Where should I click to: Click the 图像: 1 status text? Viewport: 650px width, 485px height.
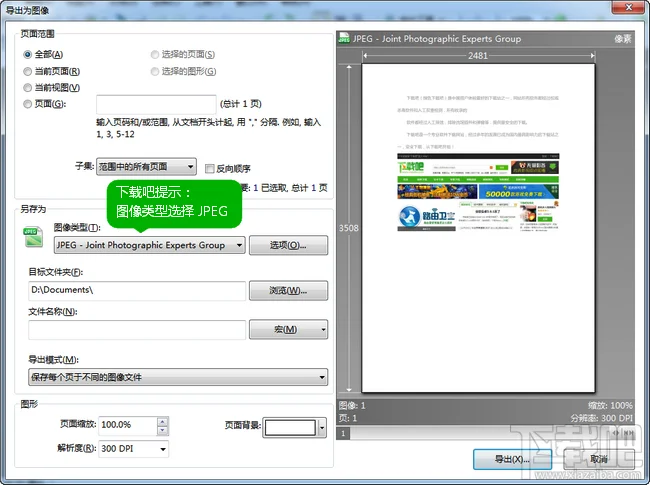[352, 405]
